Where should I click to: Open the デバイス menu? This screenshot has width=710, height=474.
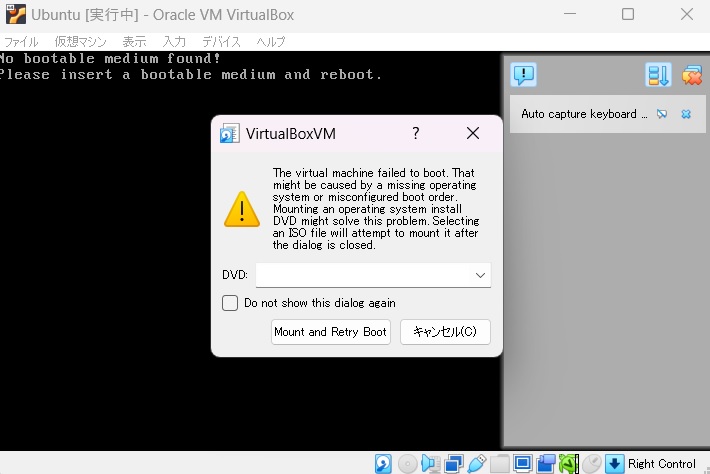221,41
